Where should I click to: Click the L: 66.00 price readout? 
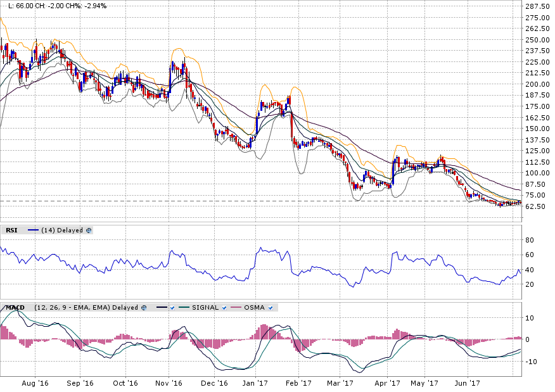click(x=16, y=6)
